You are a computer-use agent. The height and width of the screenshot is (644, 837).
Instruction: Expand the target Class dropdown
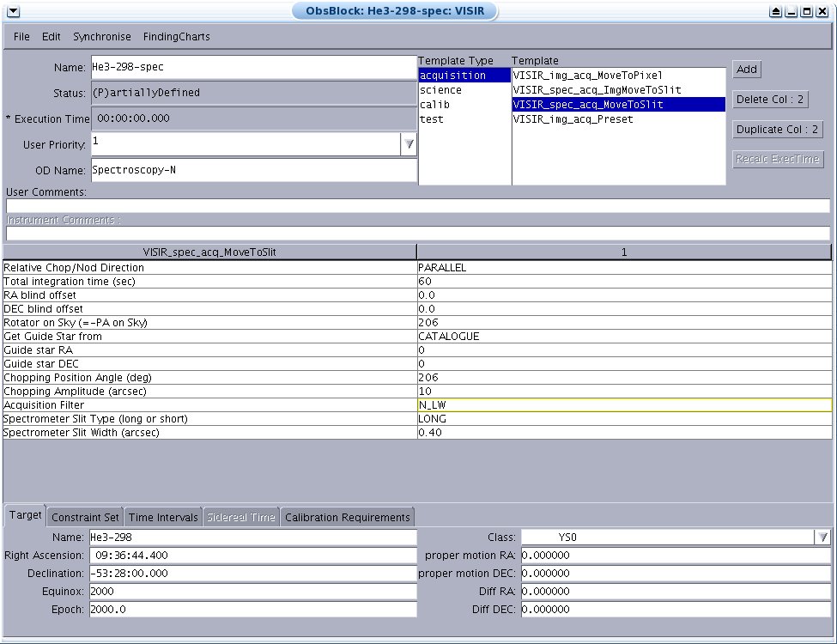[x=823, y=538]
